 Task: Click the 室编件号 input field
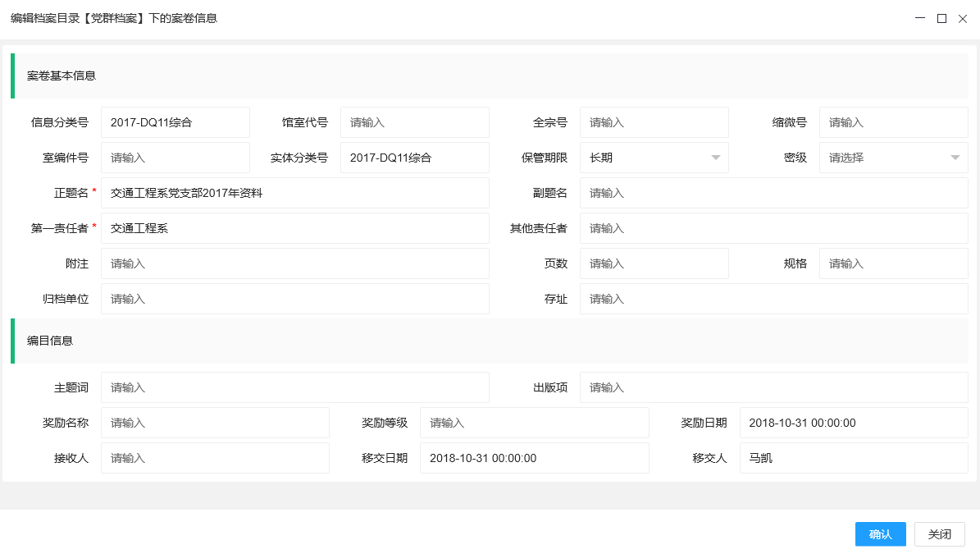175,158
